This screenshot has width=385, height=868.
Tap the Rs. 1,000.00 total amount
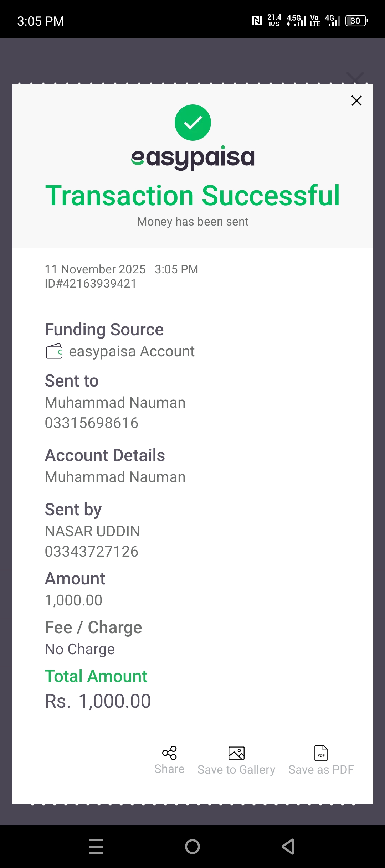tap(98, 701)
